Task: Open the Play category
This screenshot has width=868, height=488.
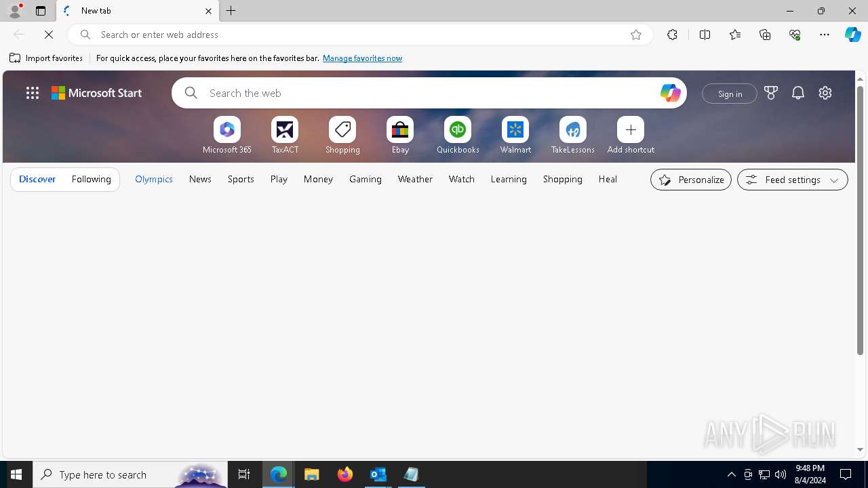Action: [x=279, y=179]
